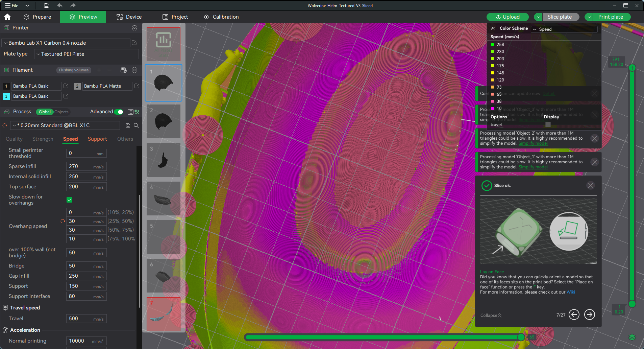Edit filament 1 Bambu PLA Basic preset
The image size is (644, 349).
click(66, 86)
